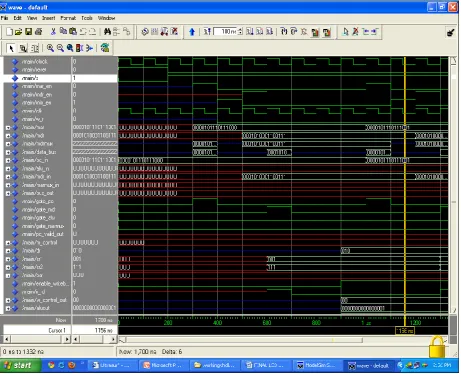This screenshot has width=461, height=374.
Task: Expand the /main/mdr_in signal bus
Action: pos(8,177)
